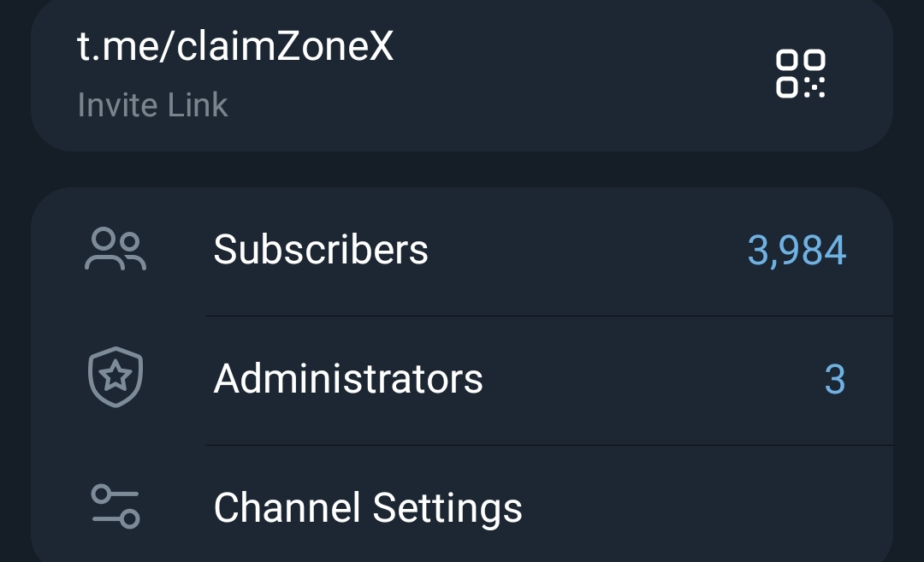Screen dimensions: 924x562
Task: Click the subscriber count 3,984
Action: pos(796,249)
